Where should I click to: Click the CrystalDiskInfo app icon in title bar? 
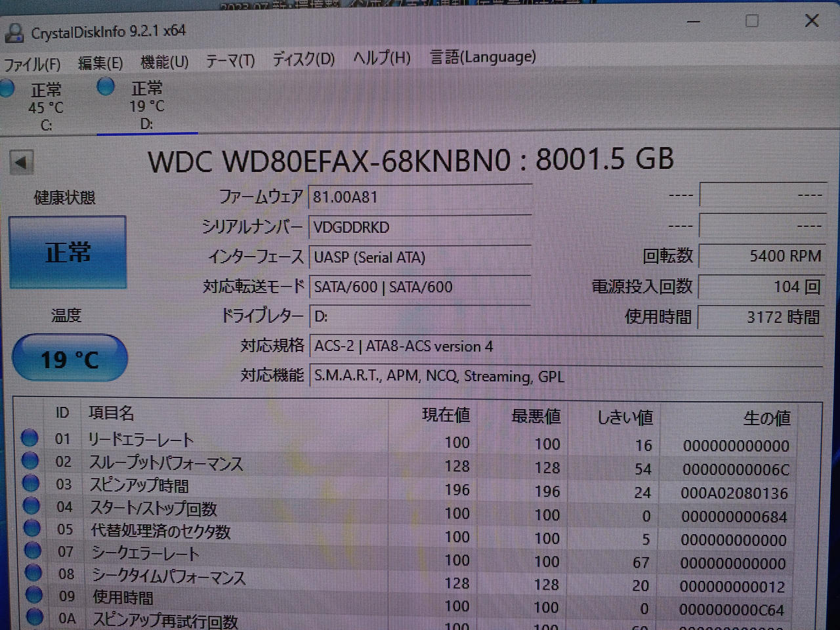point(14,32)
